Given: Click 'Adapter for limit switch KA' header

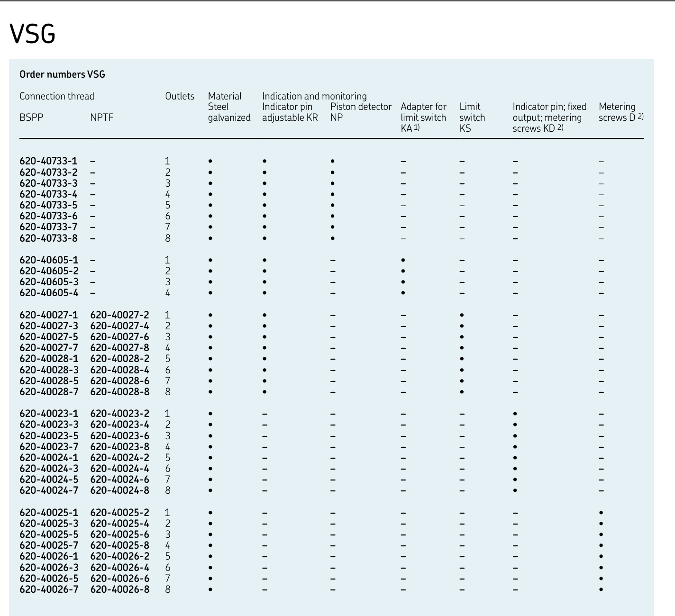Looking at the screenshot, I should point(424,118).
